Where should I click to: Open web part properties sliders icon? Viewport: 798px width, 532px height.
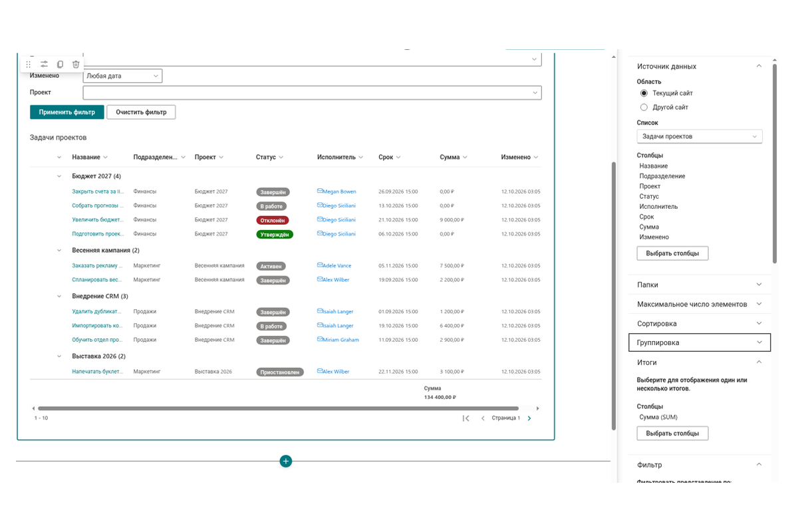click(x=44, y=65)
